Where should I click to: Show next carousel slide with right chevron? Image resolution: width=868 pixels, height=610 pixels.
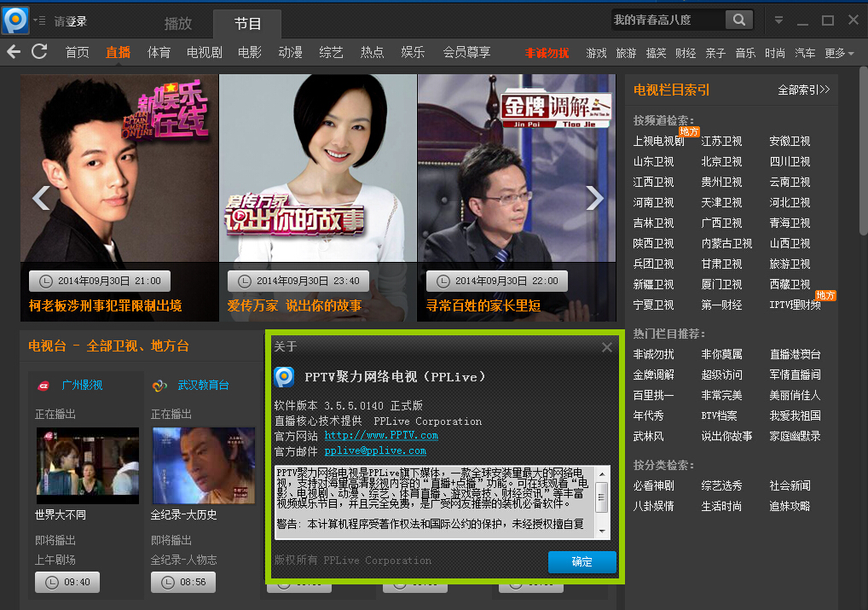pyautogui.click(x=594, y=198)
